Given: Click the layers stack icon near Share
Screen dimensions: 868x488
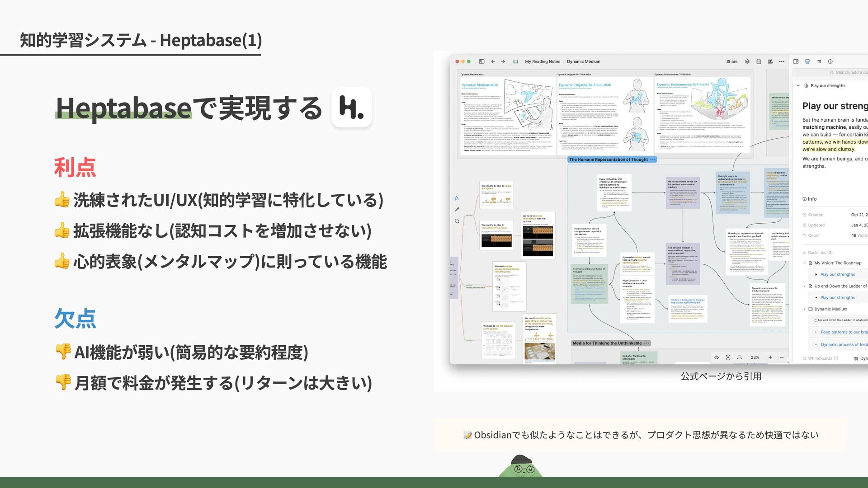Looking at the screenshot, I should [x=747, y=61].
